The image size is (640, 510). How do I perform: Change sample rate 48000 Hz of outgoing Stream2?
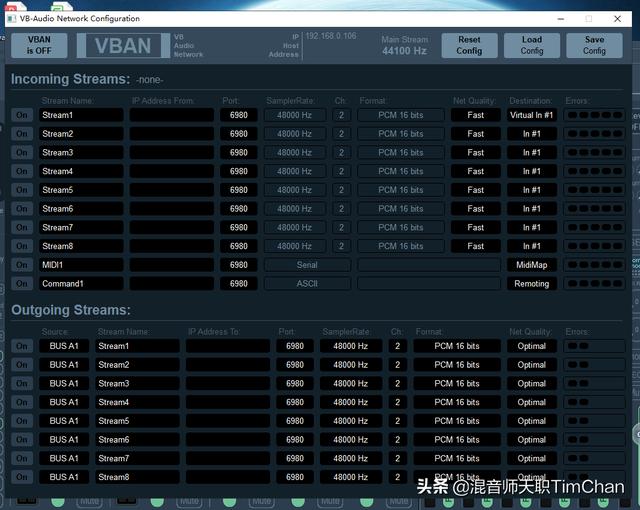[x=351, y=365]
